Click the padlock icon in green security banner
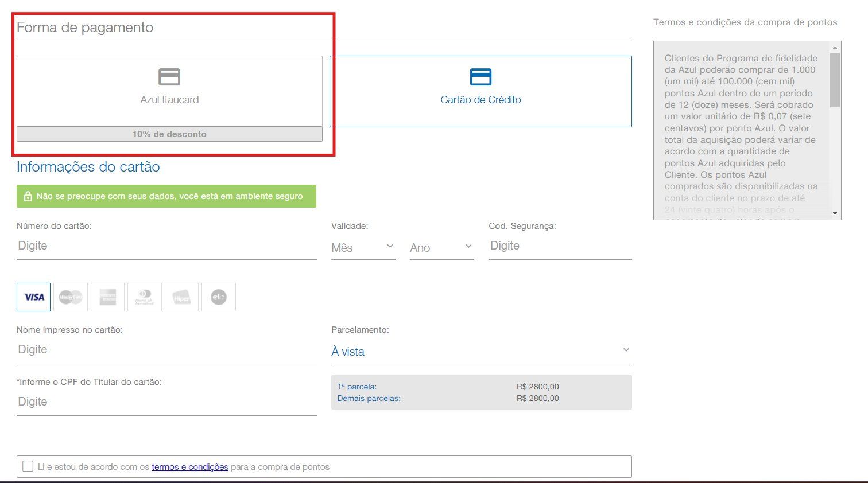Image resolution: width=868 pixels, height=483 pixels. (x=28, y=196)
